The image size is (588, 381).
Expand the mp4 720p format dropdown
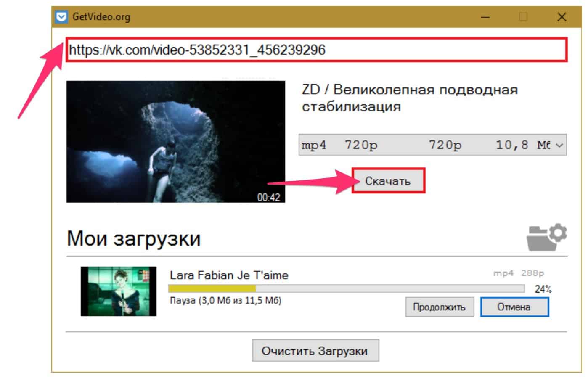432,145
